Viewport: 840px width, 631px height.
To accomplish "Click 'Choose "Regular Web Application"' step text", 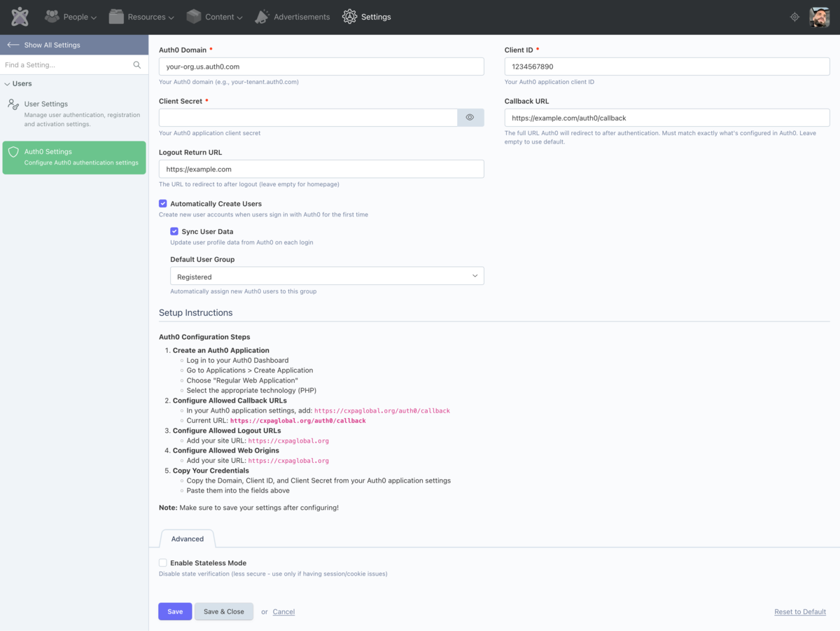I will (242, 380).
